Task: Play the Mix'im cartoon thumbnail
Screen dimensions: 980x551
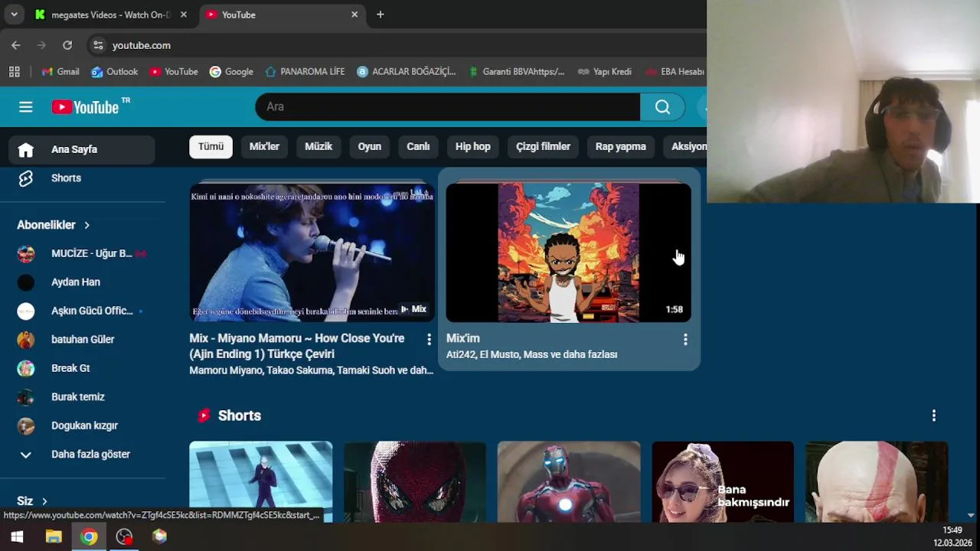Action: point(568,253)
